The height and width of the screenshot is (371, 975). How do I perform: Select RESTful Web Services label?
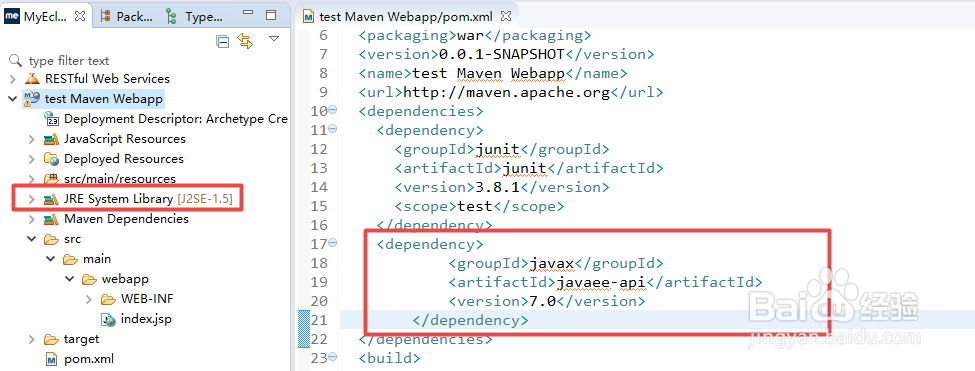(x=107, y=79)
